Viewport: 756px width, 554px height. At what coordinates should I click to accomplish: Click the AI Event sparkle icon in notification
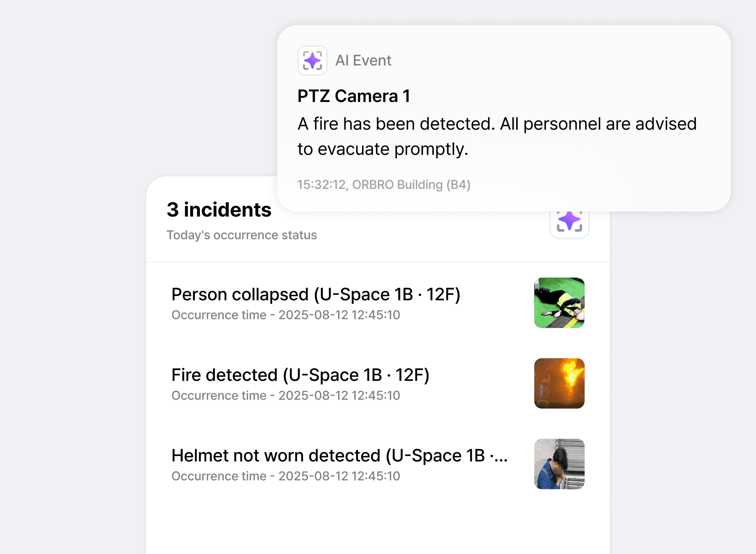pos(312,60)
